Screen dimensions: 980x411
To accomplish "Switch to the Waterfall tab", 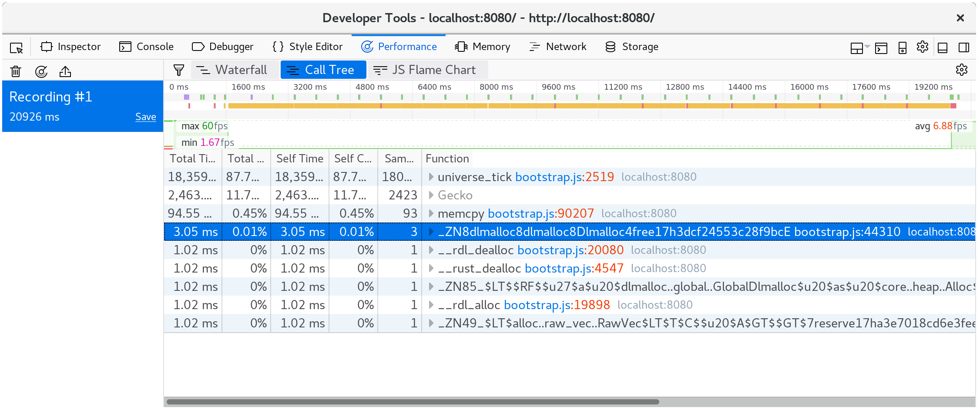I will (x=235, y=70).
